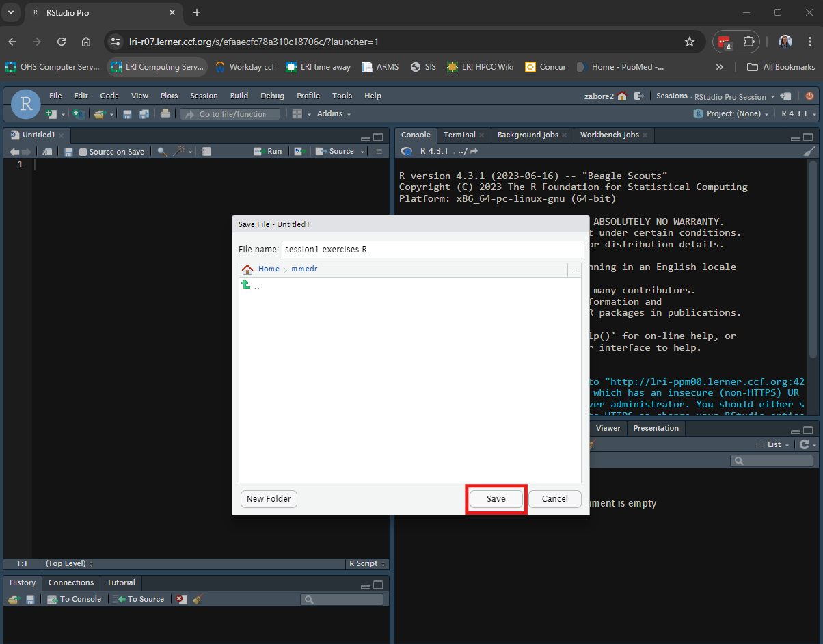
Task: Open the Chrome Extensions puzzle icon
Action: [748, 42]
